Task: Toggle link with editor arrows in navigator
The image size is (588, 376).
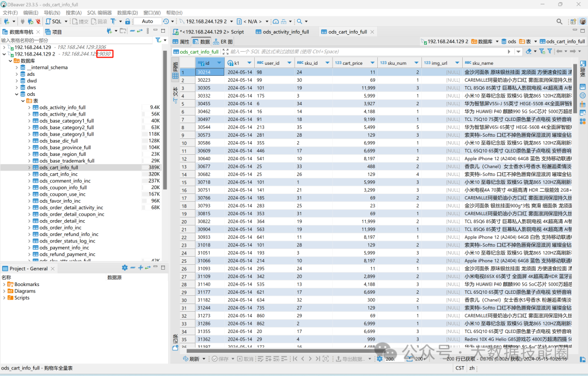Action: click(x=139, y=31)
